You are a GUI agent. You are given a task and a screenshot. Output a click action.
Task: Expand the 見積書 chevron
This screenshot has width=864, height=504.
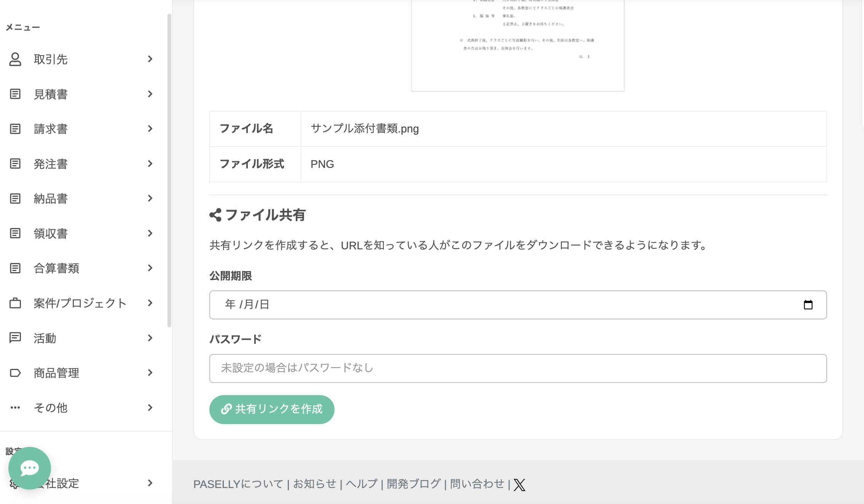pyautogui.click(x=150, y=94)
